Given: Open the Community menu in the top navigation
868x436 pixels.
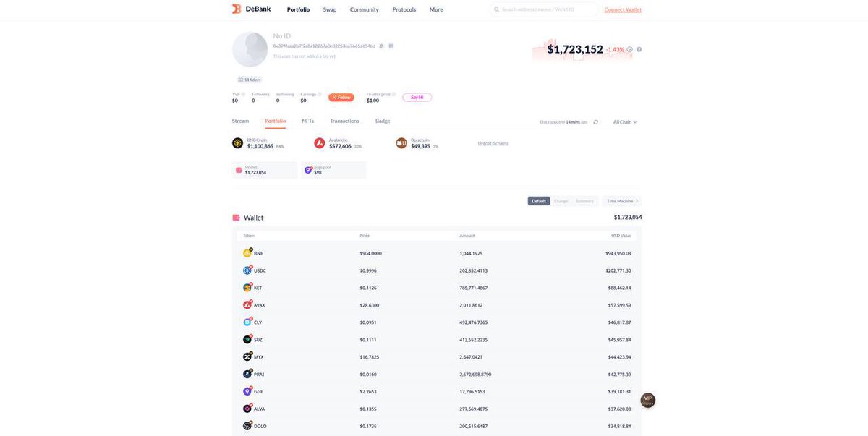Looking at the screenshot, I should (365, 9).
